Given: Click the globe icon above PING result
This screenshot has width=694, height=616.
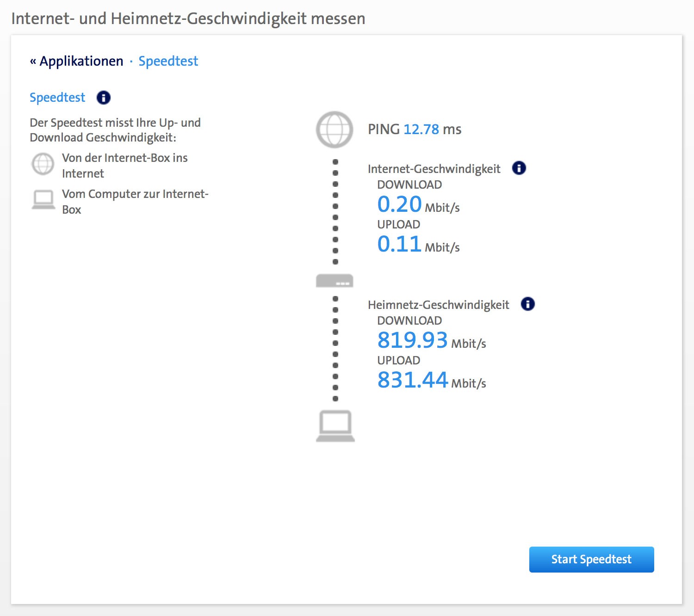Looking at the screenshot, I should 334,130.
